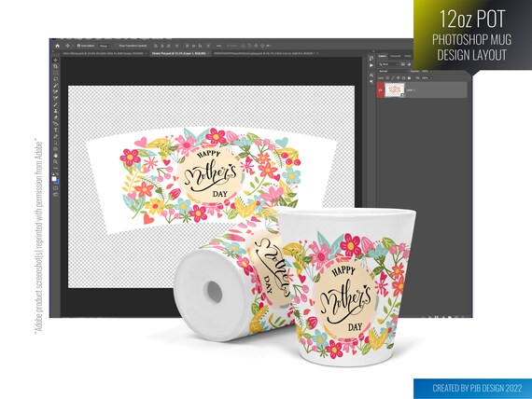Click the lock all layer button
Screen dimensions: 532x399
click(409, 78)
